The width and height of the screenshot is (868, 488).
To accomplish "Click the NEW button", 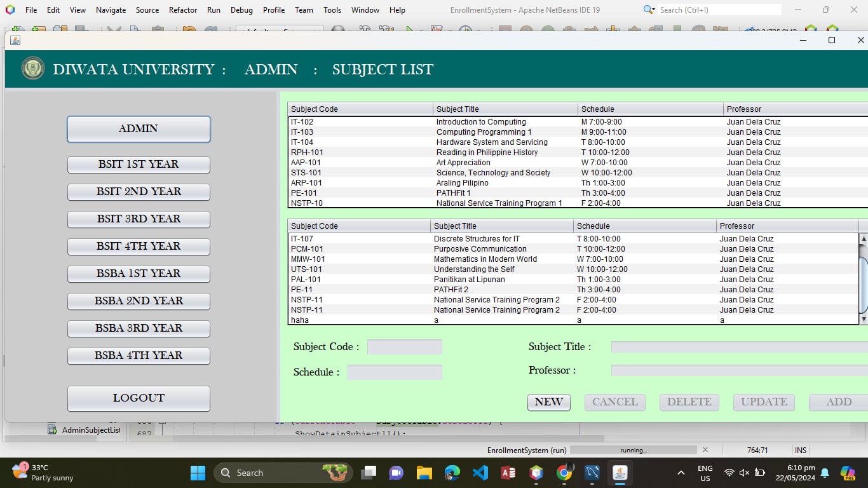I will [x=549, y=402].
